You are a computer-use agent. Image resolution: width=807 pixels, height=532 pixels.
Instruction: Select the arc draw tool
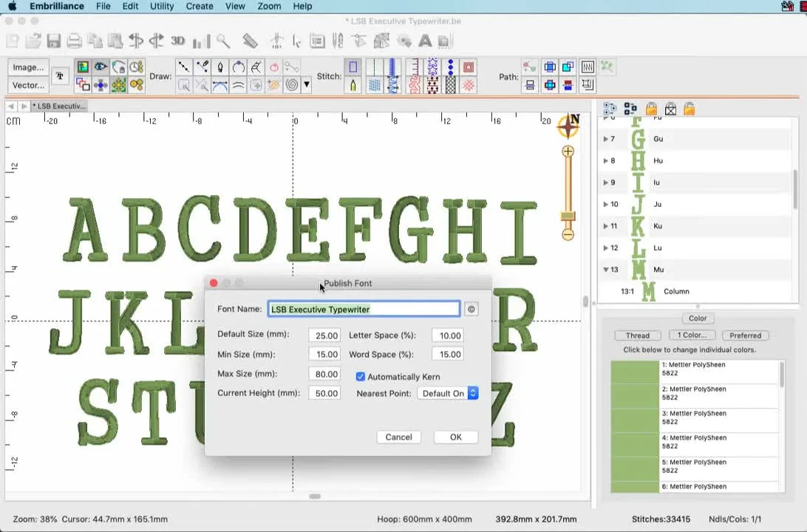pyautogui.click(x=238, y=67)
